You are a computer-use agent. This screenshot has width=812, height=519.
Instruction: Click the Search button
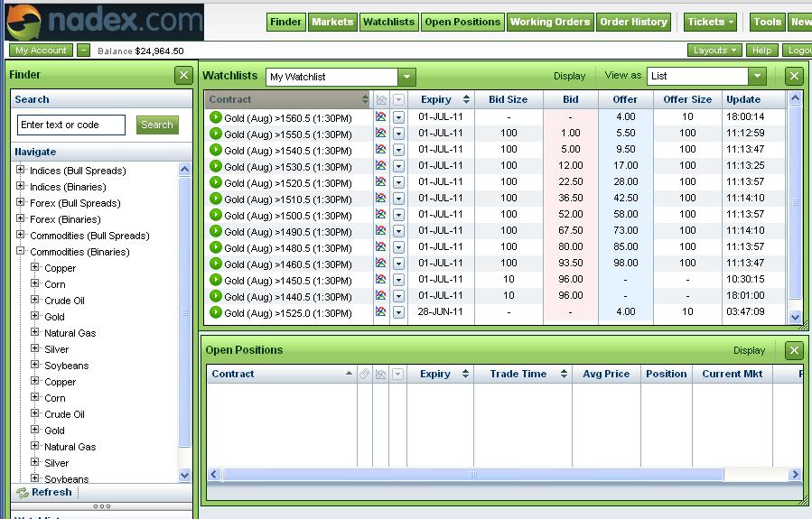156,125
